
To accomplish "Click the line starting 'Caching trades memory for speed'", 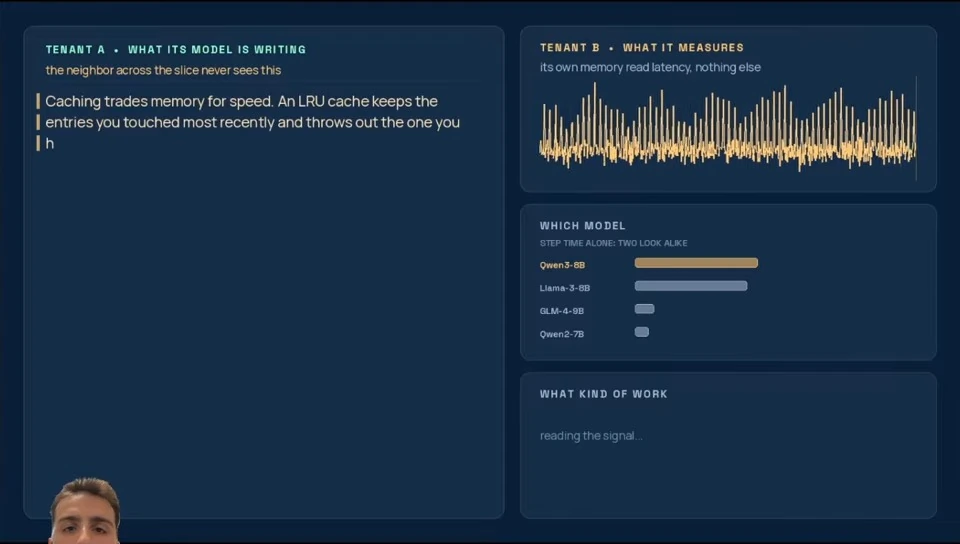I will click(241, 102).
